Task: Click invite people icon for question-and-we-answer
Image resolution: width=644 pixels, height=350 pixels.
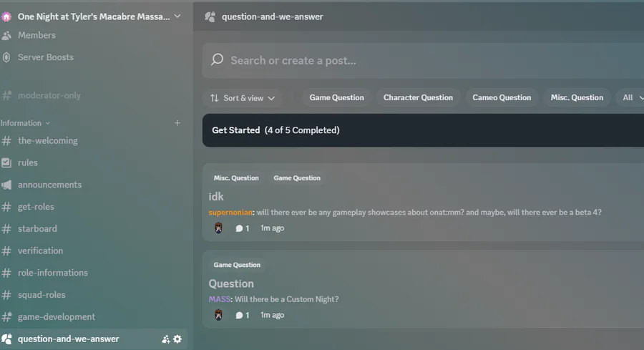Action: pyautogui.click(x=165, y=339)
